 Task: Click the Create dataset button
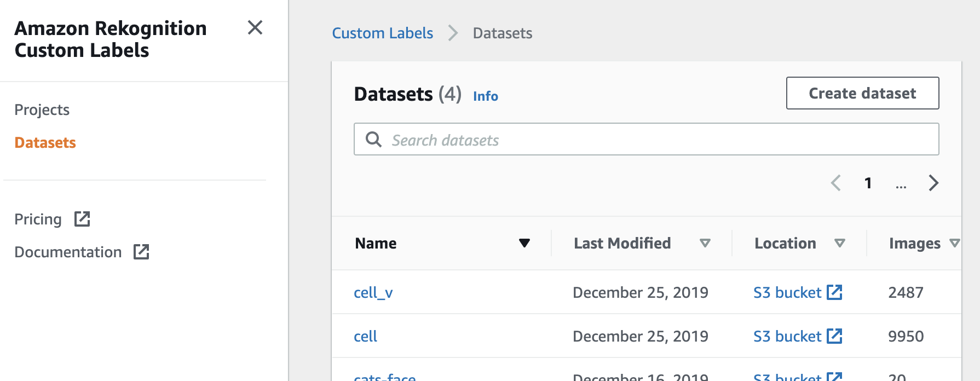(862, 93)
